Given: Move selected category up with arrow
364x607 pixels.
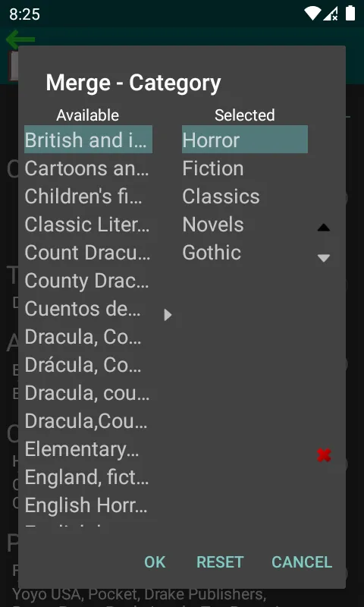Looking at the screenshot, I should click(x=323, y=228).
